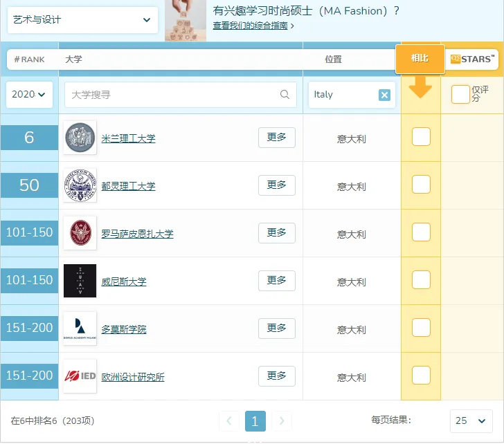Click the 有兴趣学习时尚硕士 banner text

click(x=306, y=11)
